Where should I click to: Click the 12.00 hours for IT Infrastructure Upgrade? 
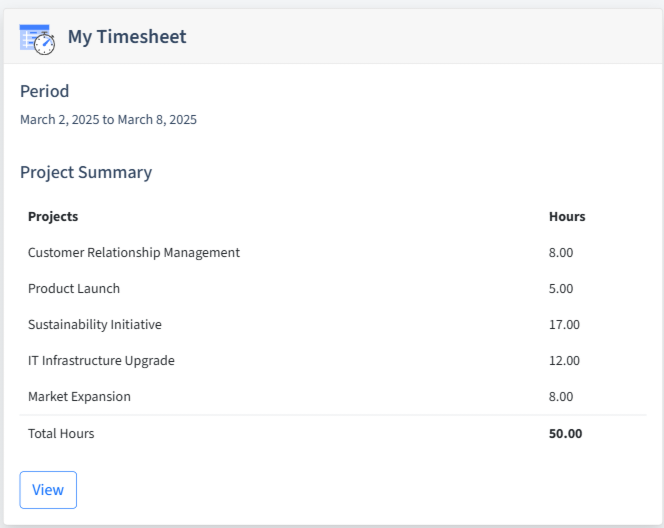pos(564,360)
